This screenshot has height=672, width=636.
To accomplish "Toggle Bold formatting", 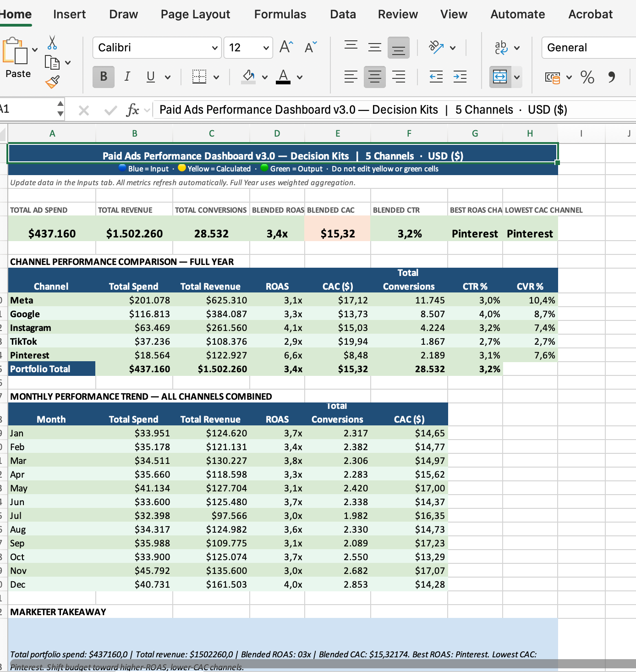I will click(x=104, y=77).
